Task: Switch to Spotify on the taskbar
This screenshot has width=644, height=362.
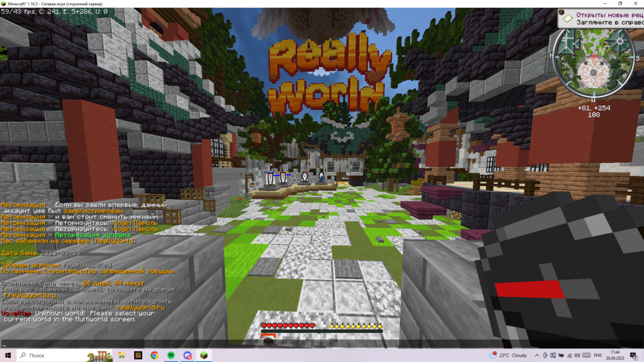Action: pyautogui.click(x=171, y=356)
